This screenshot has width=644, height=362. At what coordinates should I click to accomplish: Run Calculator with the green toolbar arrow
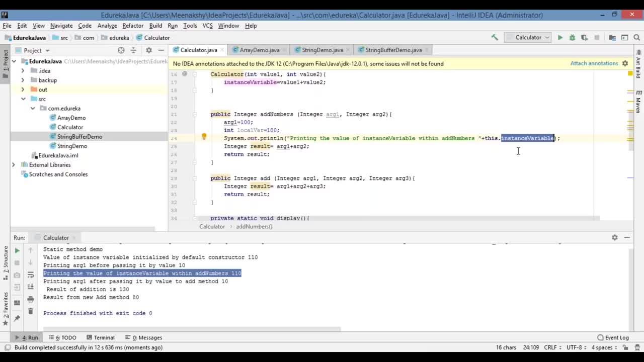pyautogui.click(x=560, y=38)
